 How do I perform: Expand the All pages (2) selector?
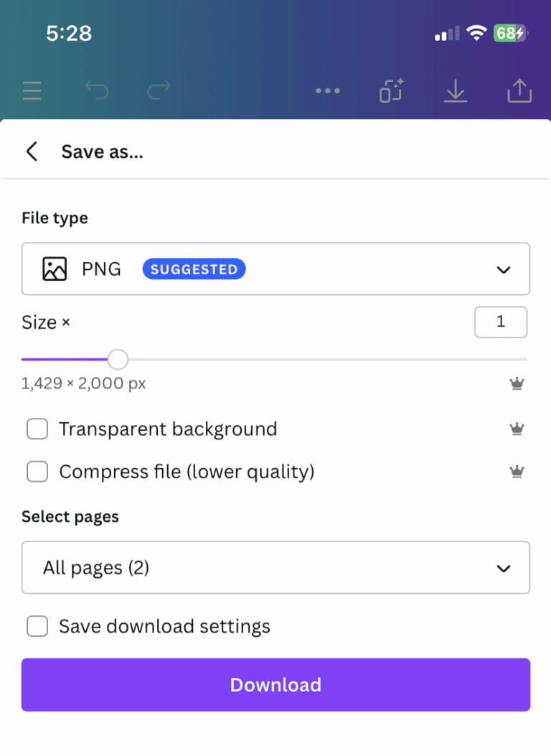coord(275,567)
